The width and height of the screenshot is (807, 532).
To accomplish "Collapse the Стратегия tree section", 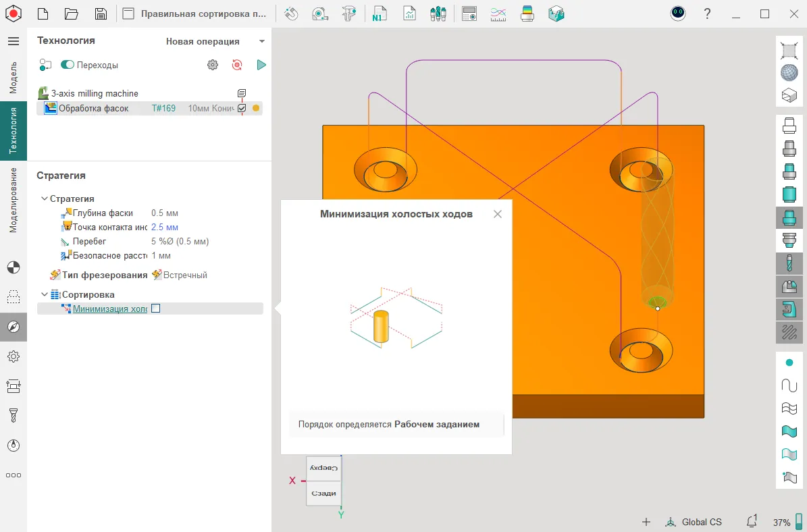I will pos(45,198).
